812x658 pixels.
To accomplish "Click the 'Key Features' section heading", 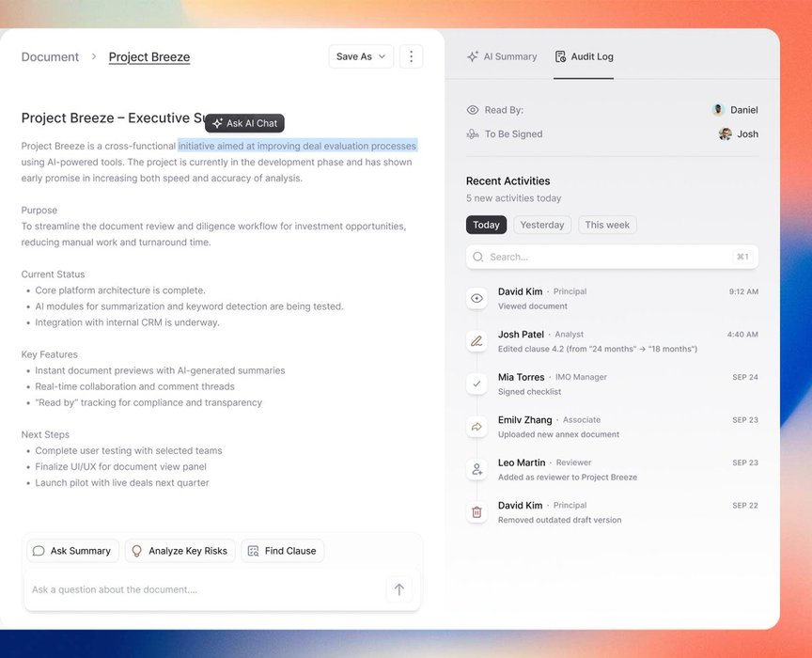I will (x=50, y=354).
